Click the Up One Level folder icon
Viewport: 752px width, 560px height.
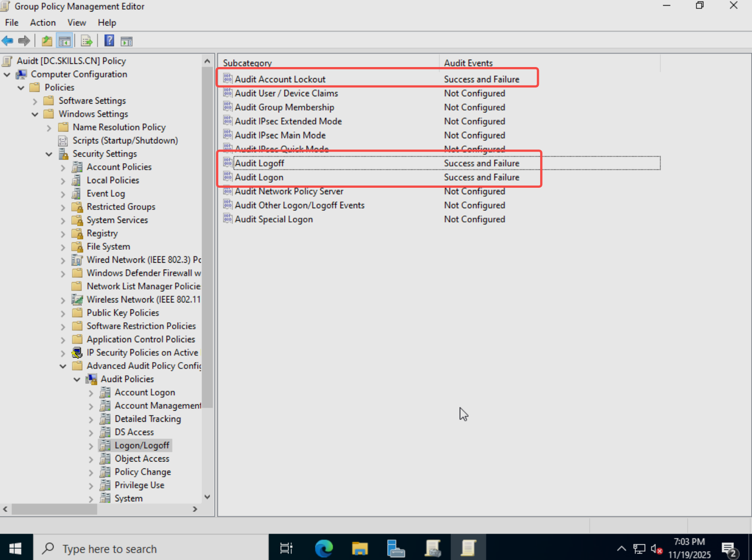click(47, 41)
